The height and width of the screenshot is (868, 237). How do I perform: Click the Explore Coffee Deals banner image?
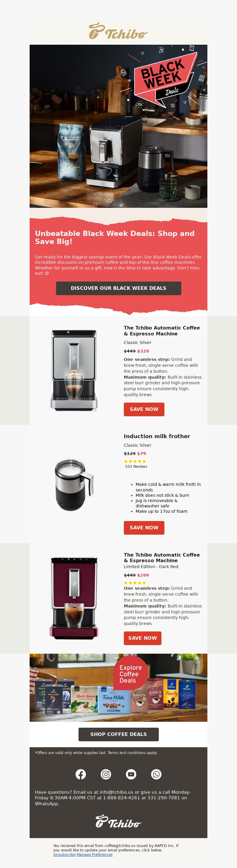coord(118,687)
